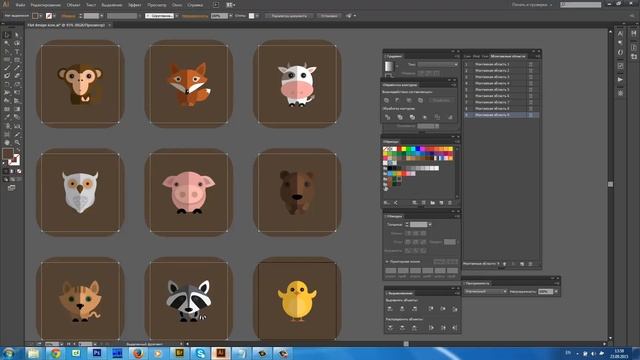Image resolution: width=640 pixels, height=360 pixels.
Task: Click Intersect shape mode in Pathfinder panel
Action: pyautogui.click(x=409, y=100)
